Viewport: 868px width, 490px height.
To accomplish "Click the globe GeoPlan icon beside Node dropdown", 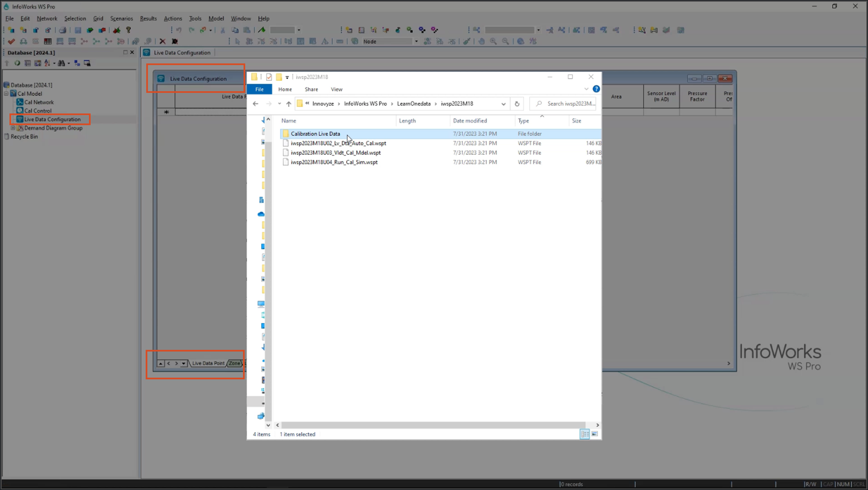I will pyautogui.click(x=354, y=41).
